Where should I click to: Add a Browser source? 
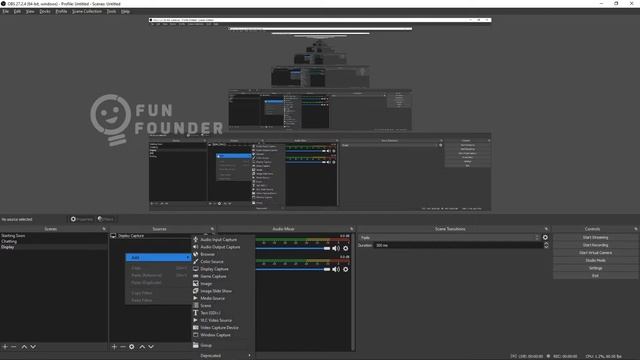coord(207,254)
